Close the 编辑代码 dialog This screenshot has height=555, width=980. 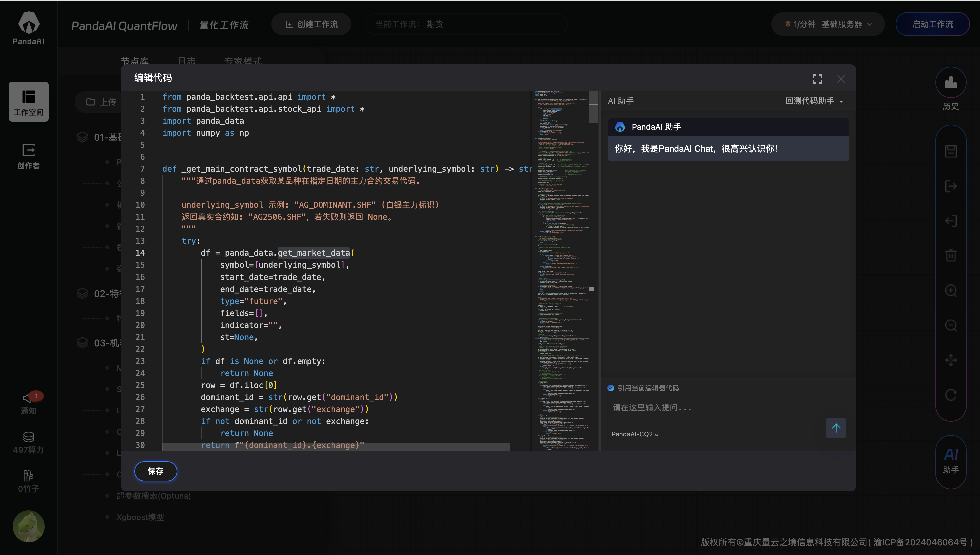pos(841,79)
